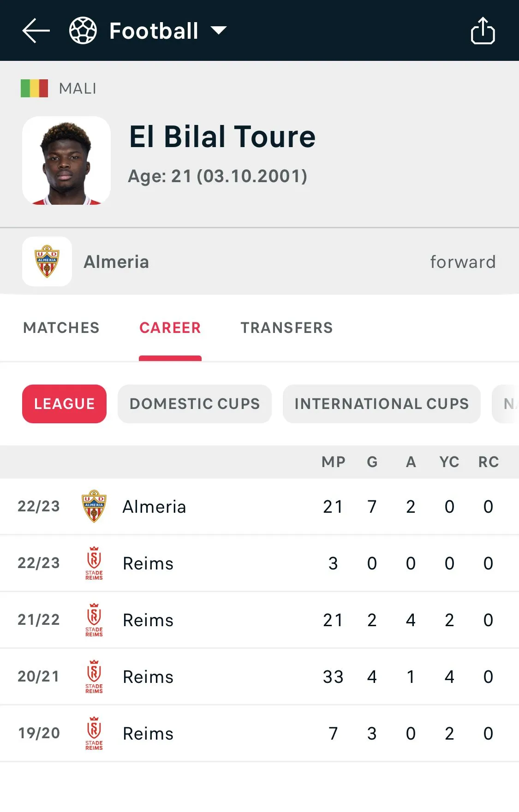The image size is (519, 812).
Task: Tap the partially visible fourth filter chip
Action: (x=507, y=404)
